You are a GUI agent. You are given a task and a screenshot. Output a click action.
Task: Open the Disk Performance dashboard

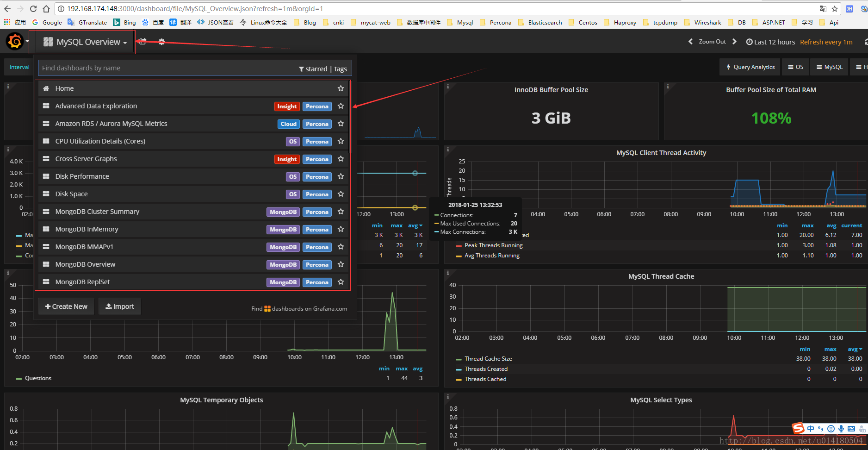[193, 176]
